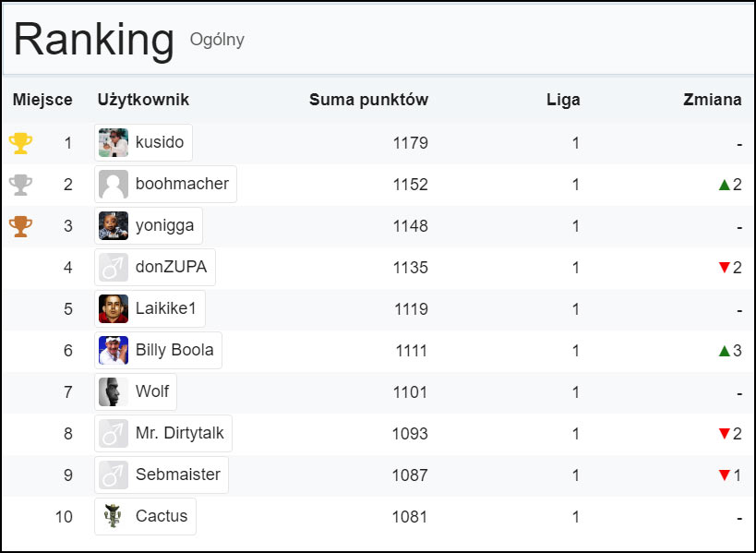Click boohmacher's default avatar icon
The width and height of the screenshot is (756, 553).
pos(114,184)
